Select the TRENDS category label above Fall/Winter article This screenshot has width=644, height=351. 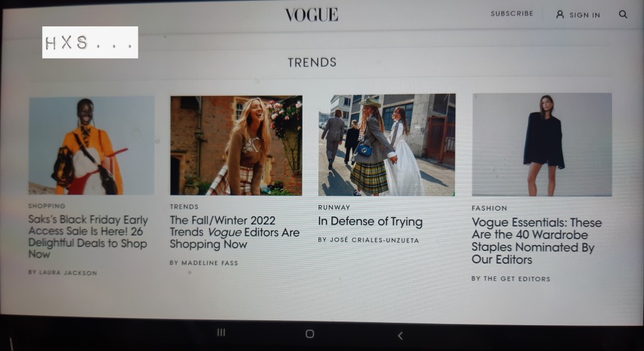(184, 207)
